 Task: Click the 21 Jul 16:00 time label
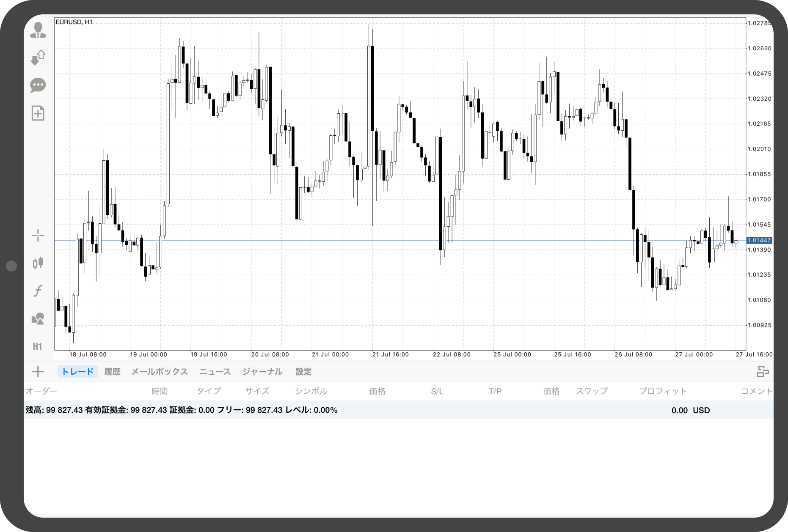[391, 354]
